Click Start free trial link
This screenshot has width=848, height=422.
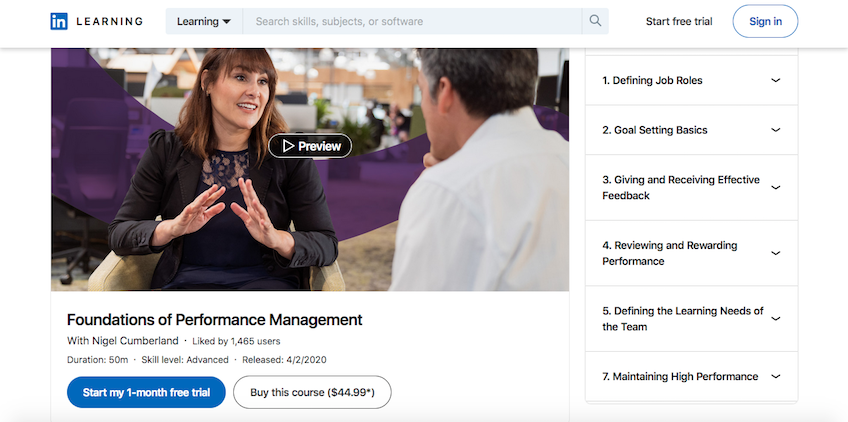(x=679, y=22)
